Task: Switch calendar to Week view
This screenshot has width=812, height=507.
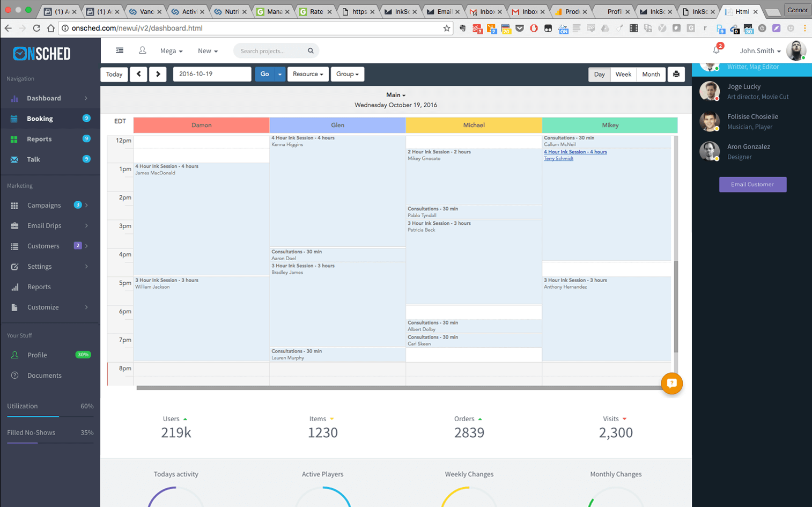Action: [x=623, y=74]
